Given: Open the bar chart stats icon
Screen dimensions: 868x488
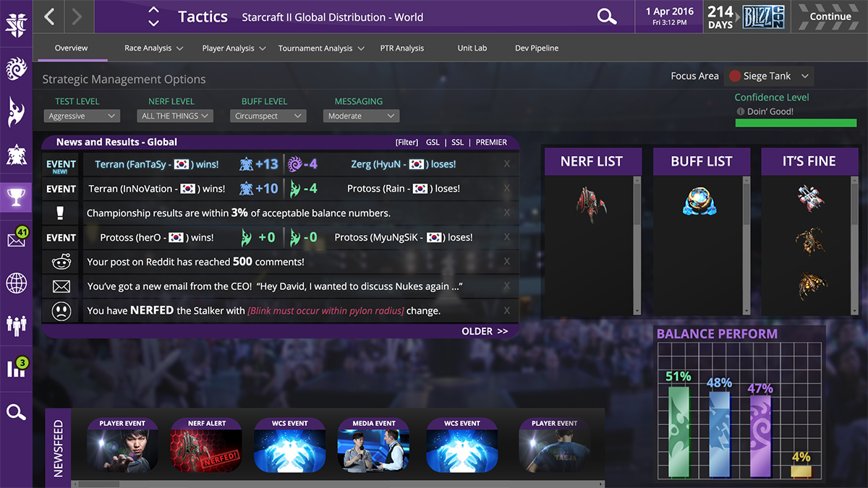Looking at the screenshot, I should pos(16,369).
